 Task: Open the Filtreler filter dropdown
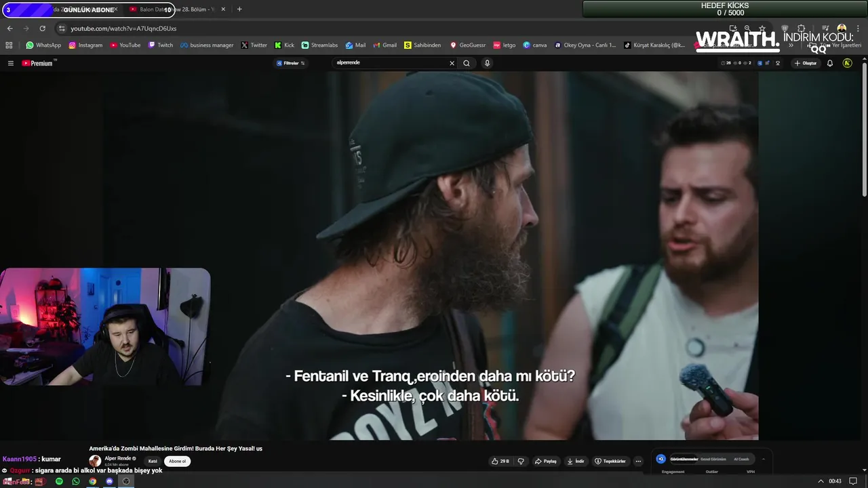coord(290,63)
